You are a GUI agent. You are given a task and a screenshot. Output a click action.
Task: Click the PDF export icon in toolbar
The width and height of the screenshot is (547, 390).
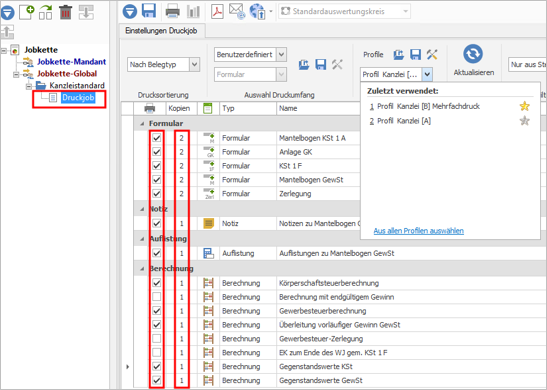click(217, 11)
